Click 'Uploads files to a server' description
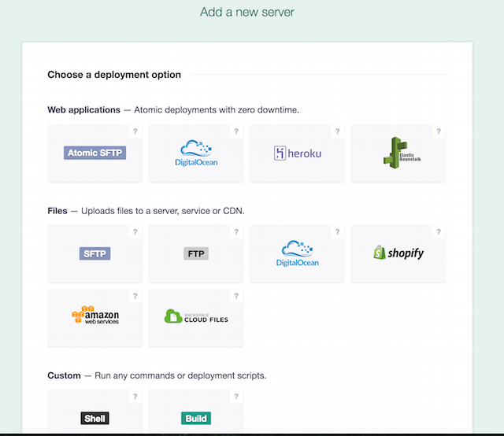The width and height of the screenshot is (504, 436). coord(163,211)
